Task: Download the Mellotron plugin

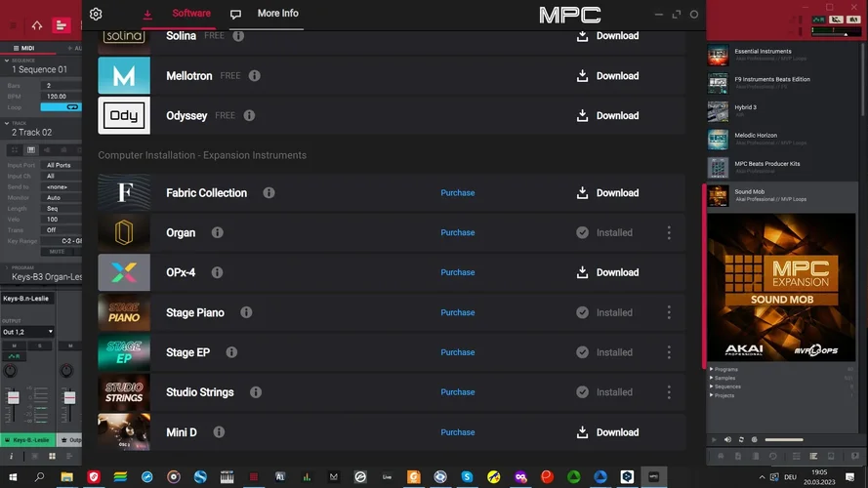Action: tap(607, 76)
